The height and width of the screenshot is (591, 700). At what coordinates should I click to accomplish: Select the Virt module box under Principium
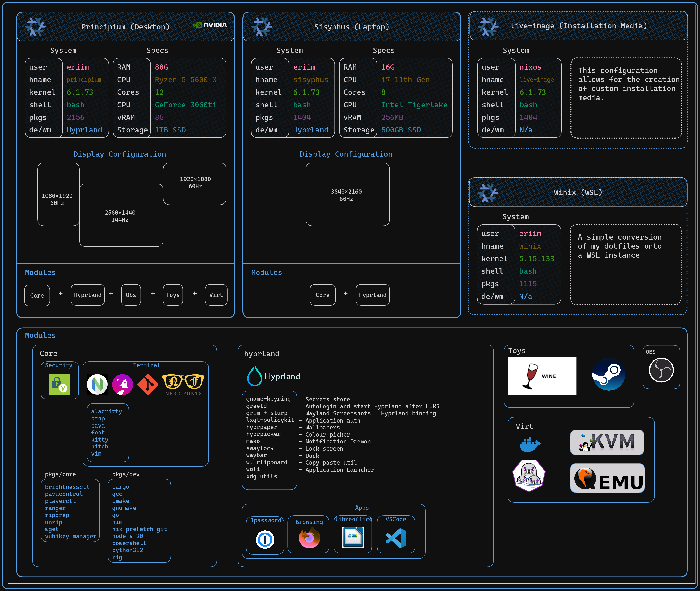(x=216, y=295)
